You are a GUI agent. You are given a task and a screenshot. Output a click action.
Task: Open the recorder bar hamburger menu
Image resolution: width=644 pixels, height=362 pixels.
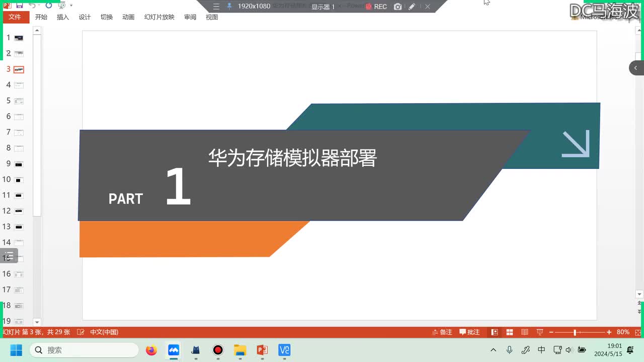pos(216,7)
